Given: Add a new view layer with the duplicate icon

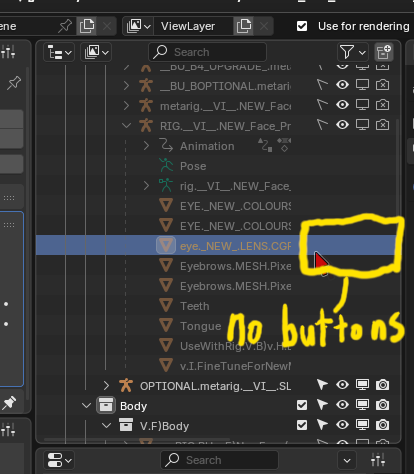Looking at the screenshot, I should 244,26.
